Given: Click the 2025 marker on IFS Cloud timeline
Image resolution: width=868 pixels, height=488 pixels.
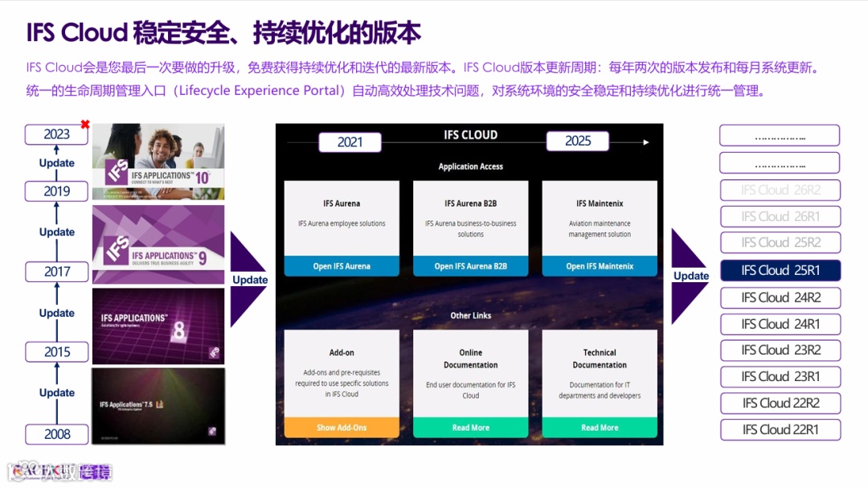Looking at the screenshot, I should 577,141.
